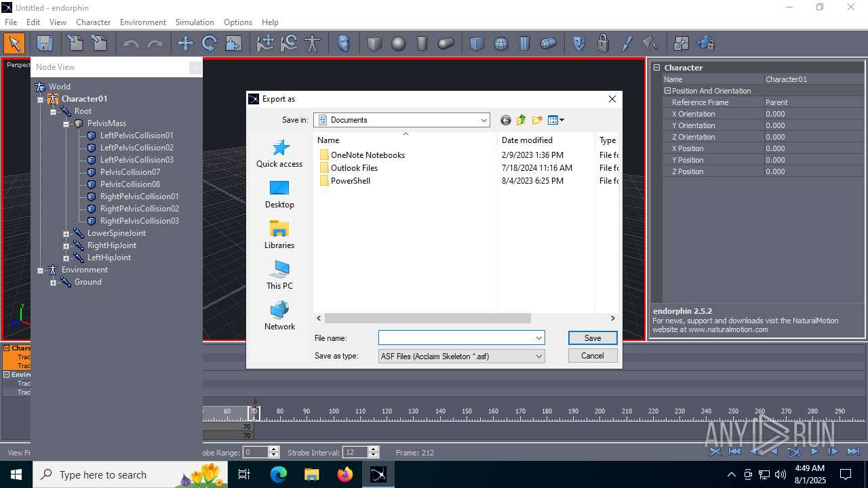868x488 pixels.
Task: Open Quick access in the Export dialog
Action: click(x=279, y=154)
